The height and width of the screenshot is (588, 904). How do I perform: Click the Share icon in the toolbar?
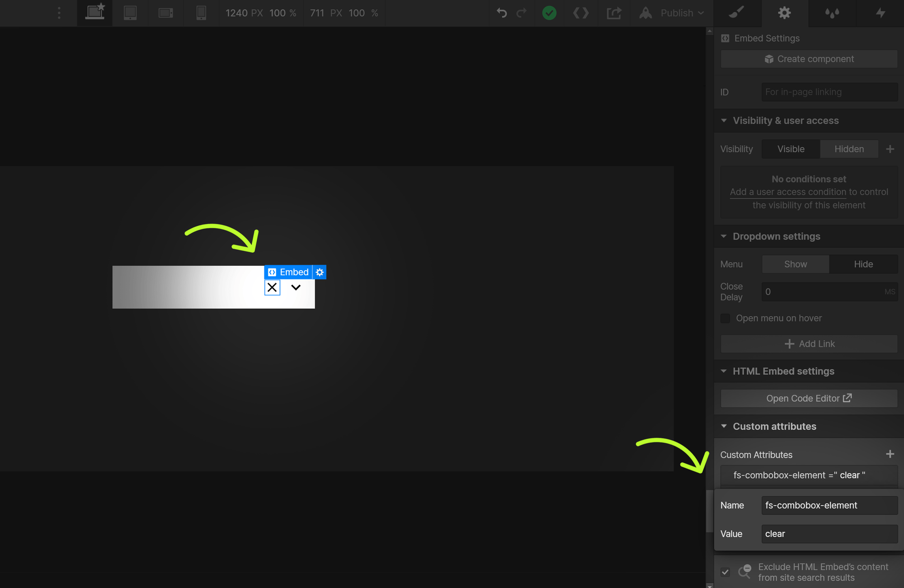click(x=614, y=13)
